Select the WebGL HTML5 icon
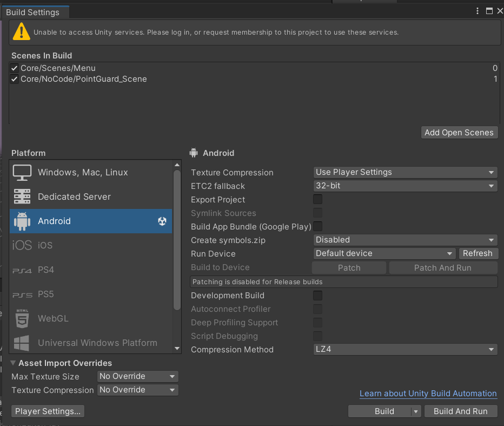Image resolution: width=504 pixels, height=426 pixels. pyautogui.click(x=22, y=318)
